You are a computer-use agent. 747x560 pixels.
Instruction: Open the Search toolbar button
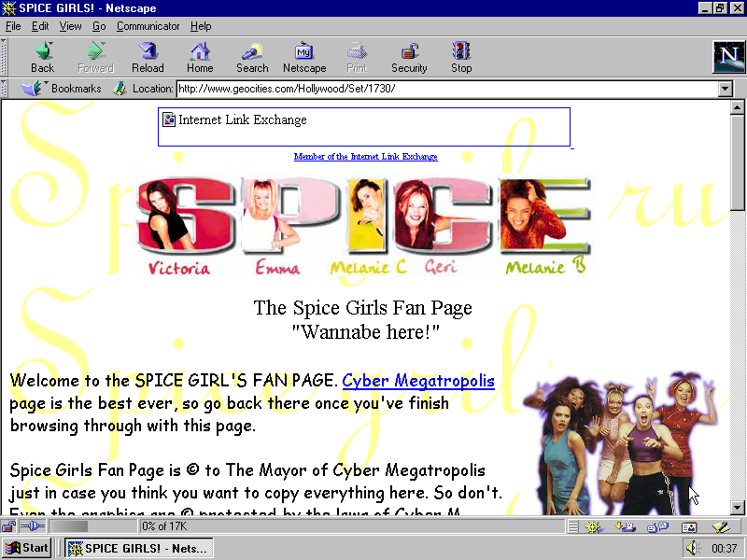(x=252, y=57)
